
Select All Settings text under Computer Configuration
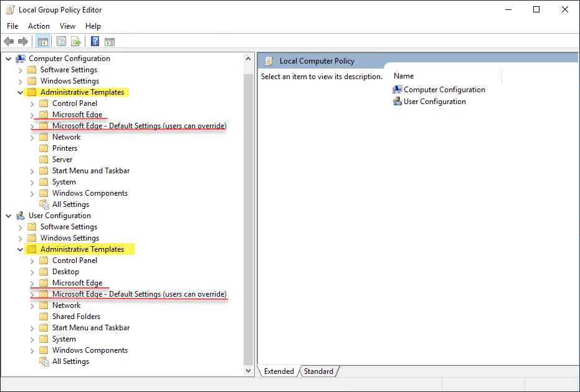(x=70, y=204)
